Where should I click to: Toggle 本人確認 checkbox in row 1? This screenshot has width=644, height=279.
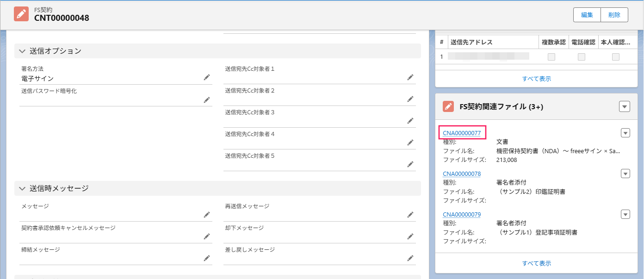click(616, 57)
